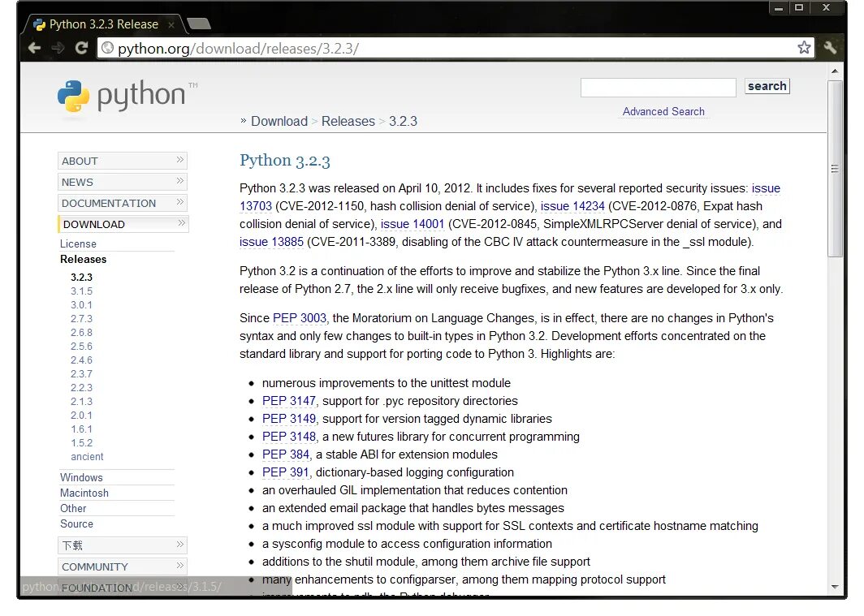Open the COMMUNITY sidebar menu
864x616 pixels.
tap(123, 566)
